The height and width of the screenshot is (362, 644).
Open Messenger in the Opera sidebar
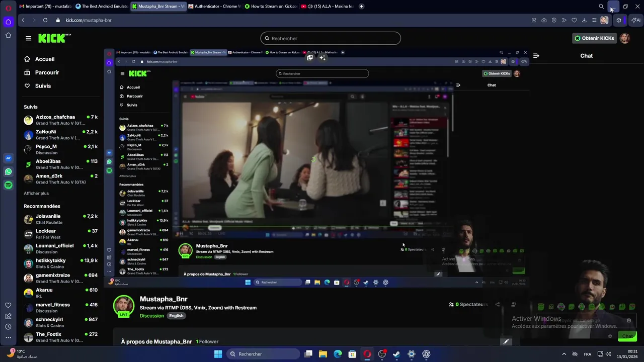(8, 158)
